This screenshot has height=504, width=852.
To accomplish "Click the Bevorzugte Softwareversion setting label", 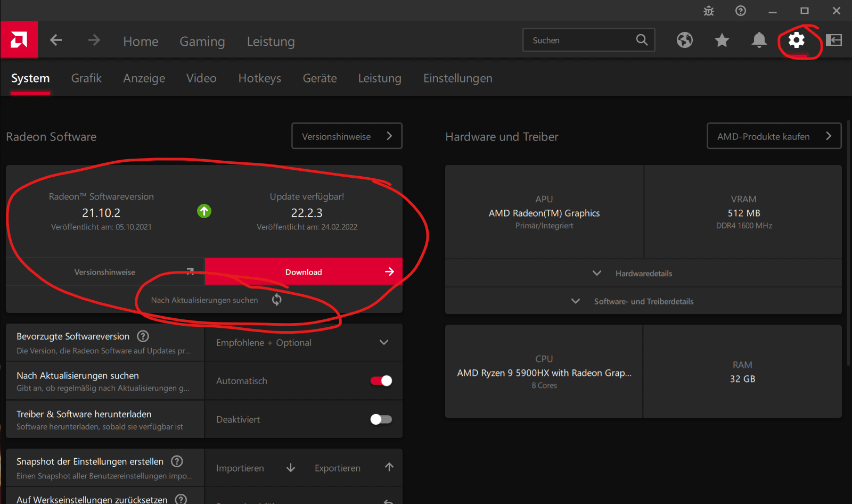I will tap(73, 336).
